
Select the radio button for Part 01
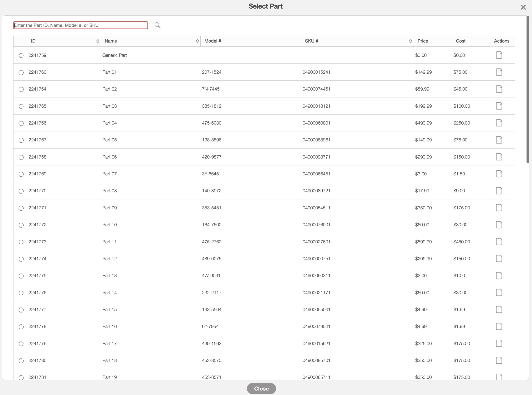pyautogui.click(x=21, y=72)
